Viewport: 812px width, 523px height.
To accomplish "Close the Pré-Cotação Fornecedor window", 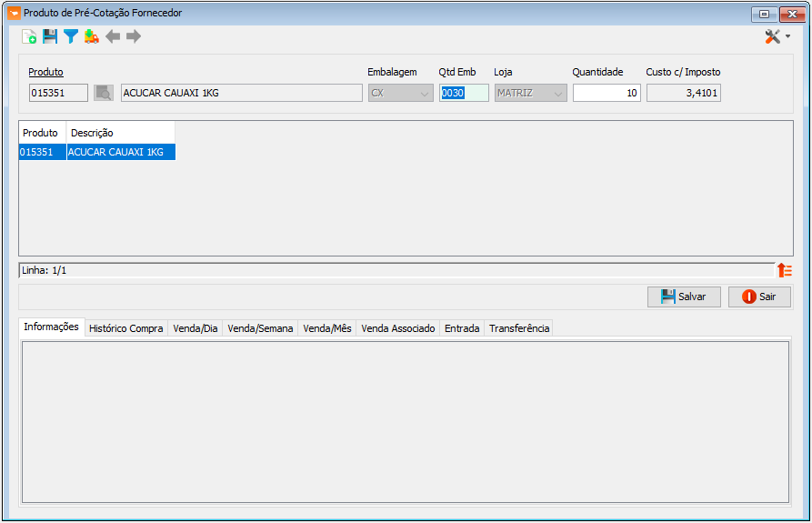I will [792, 14].
